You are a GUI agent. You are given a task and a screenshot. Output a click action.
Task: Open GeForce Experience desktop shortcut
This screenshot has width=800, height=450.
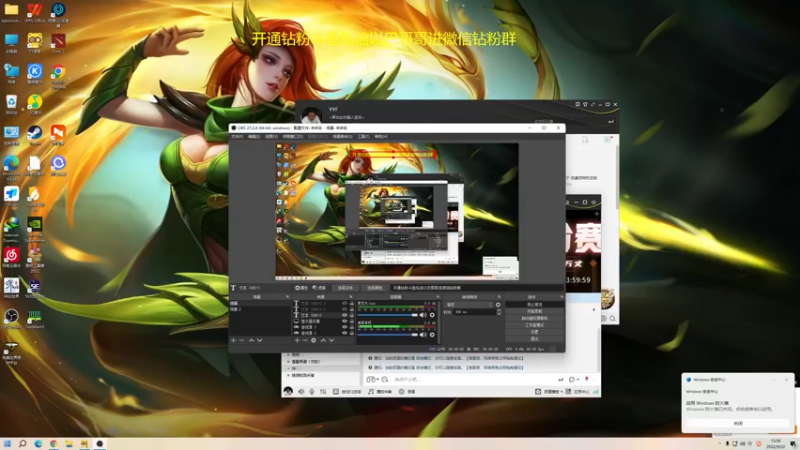pyautogui.click(x=35, y=227)
